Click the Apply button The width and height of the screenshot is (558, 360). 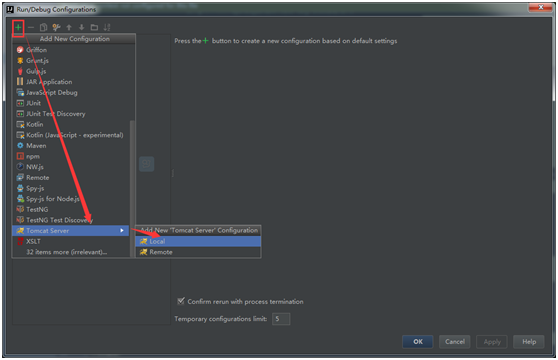[x=492, y=342]
